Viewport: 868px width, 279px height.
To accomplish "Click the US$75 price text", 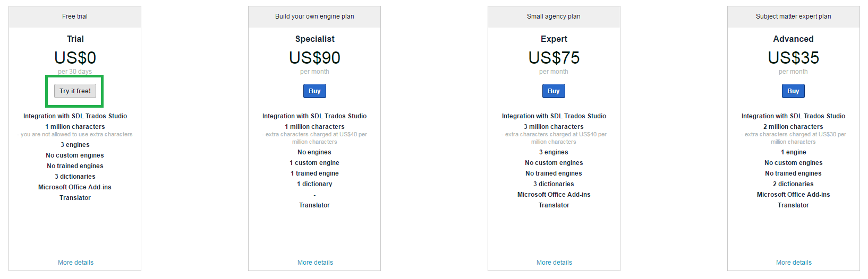I will coord(554,57).
